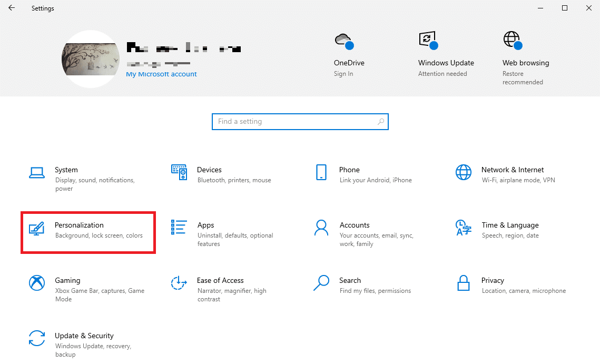Click the Ease of Access icon
The height and width of the screenshot is (364, 600).
click(179, 283)
